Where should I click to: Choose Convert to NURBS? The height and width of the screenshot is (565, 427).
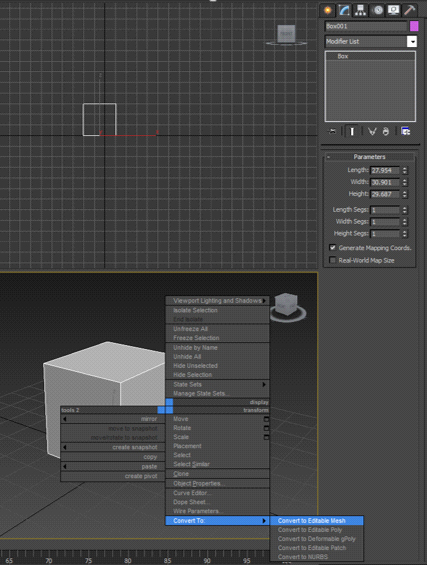point(317,557)
